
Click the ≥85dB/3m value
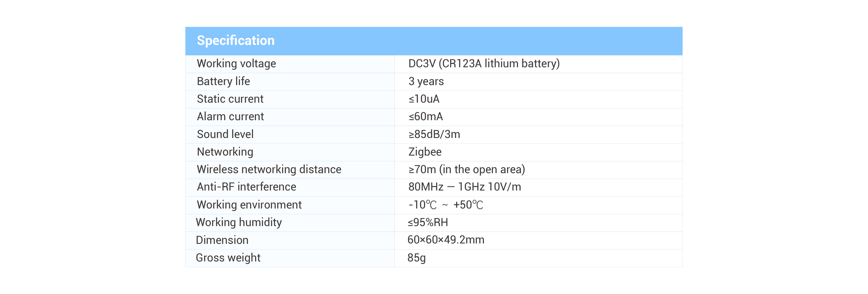pyautogui.click(x=434, y=134)
